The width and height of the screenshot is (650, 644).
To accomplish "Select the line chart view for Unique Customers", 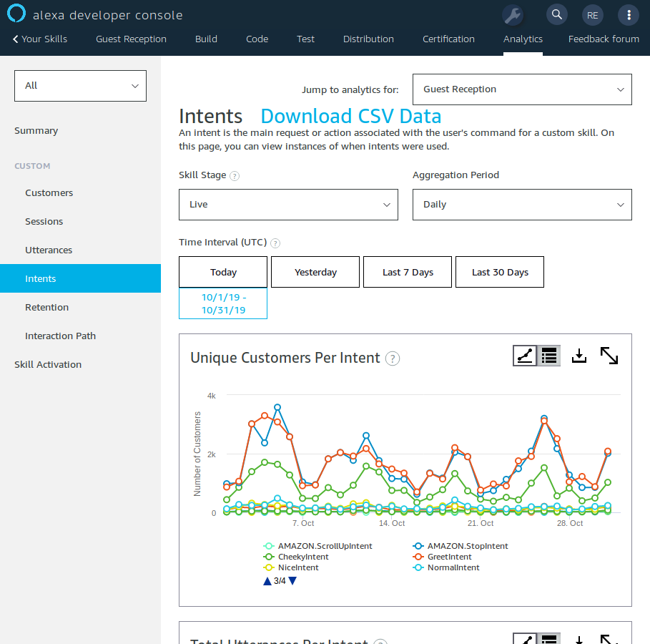I will [x=524, y=356].
